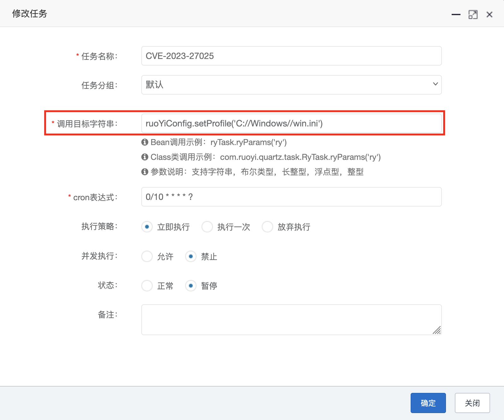Focus the cron表达式 input field
Image resolution: width=504 pixels, height=420 pixels.
tap(291, 197)
